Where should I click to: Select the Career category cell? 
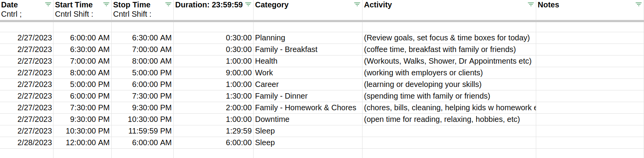(308, 85)
